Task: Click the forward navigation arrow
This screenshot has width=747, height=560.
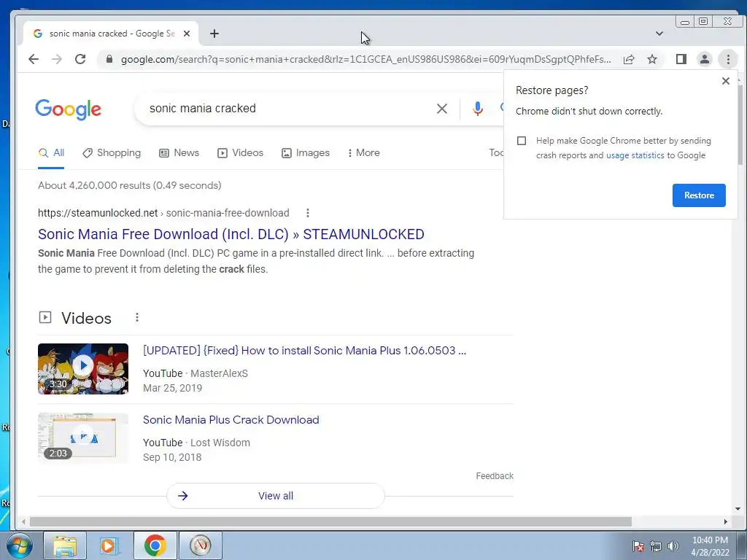Action: pyautogui.click(x=57, y=59)
